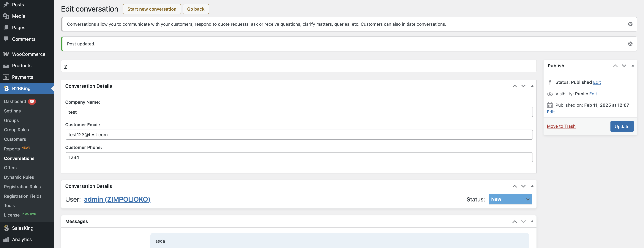Click the Media icon in sidebar
This screenshot has height=248, width=644.
tap(6, 16)
